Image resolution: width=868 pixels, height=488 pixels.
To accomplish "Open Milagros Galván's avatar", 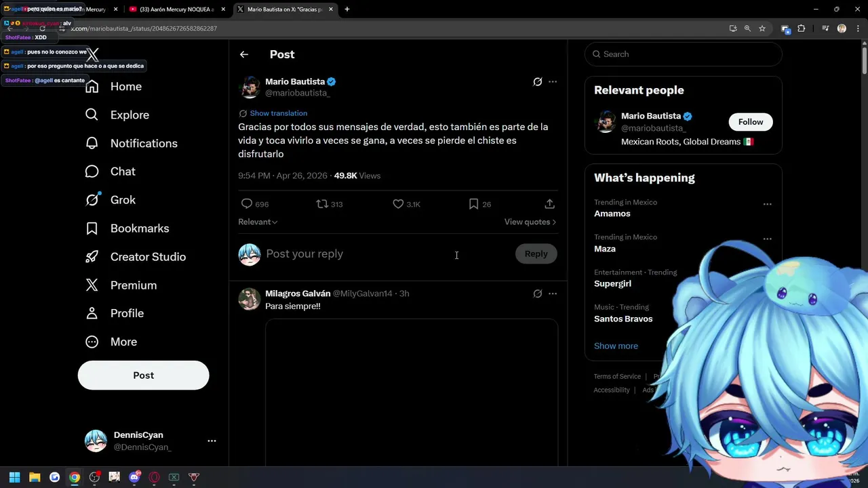I will (x=250, y=299).
